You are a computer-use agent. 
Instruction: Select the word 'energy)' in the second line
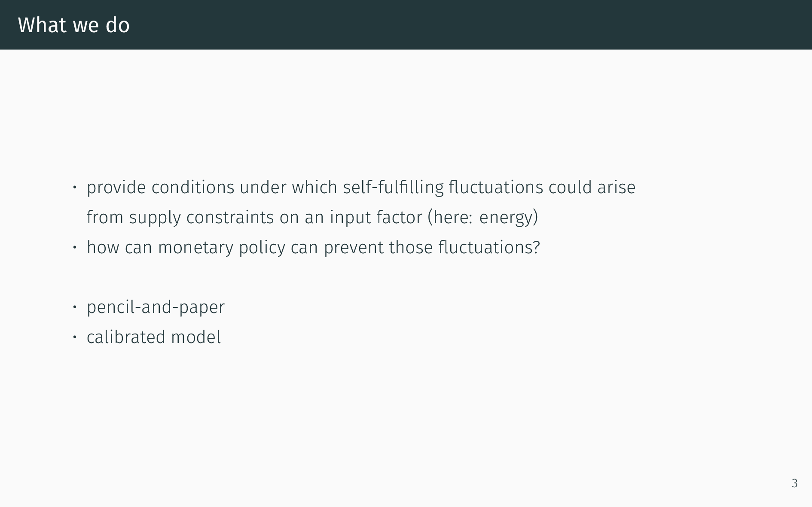(x=509, y=218)
